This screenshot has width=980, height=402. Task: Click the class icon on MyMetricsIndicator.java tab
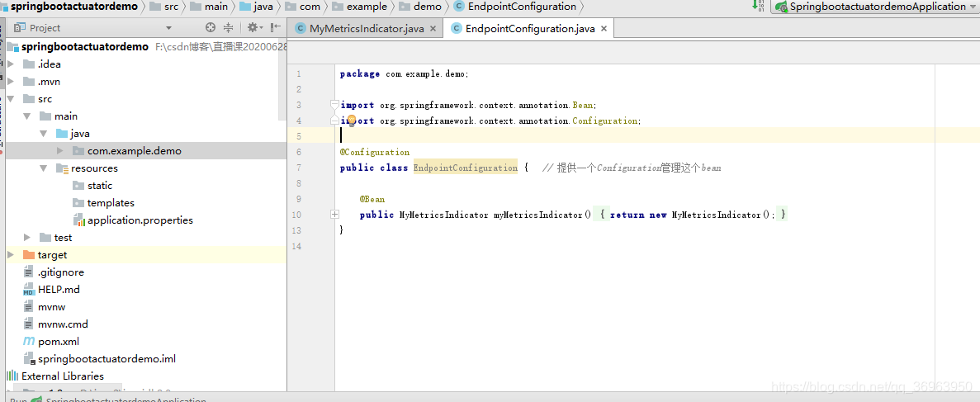click(301, 29)
